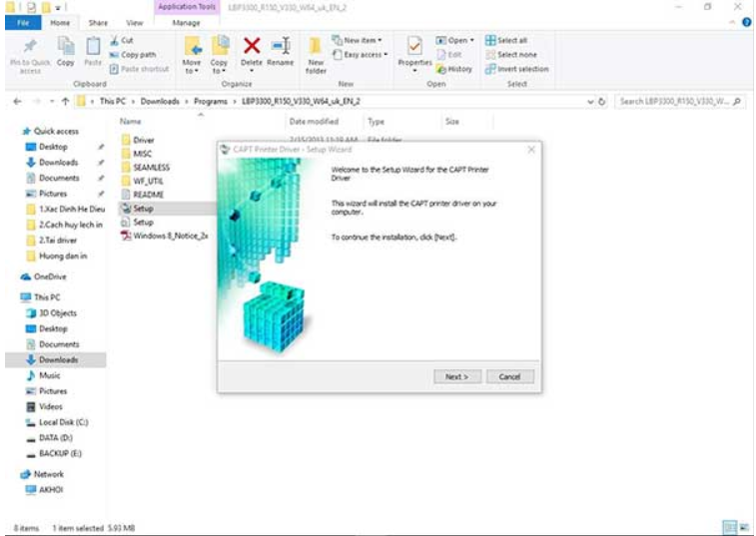This screenshot has width=756, height=536.
Task: Open the Driver folder in file list
Action: point(144,140)
